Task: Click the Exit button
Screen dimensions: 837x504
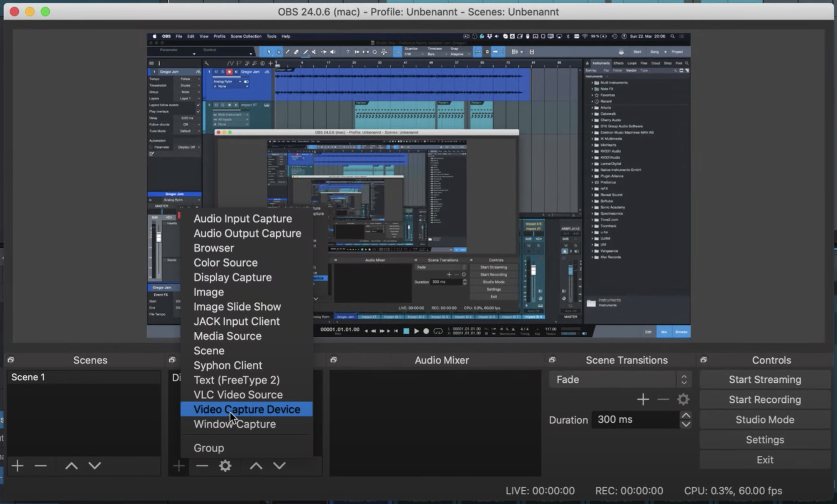Action: tap(765, 460)
